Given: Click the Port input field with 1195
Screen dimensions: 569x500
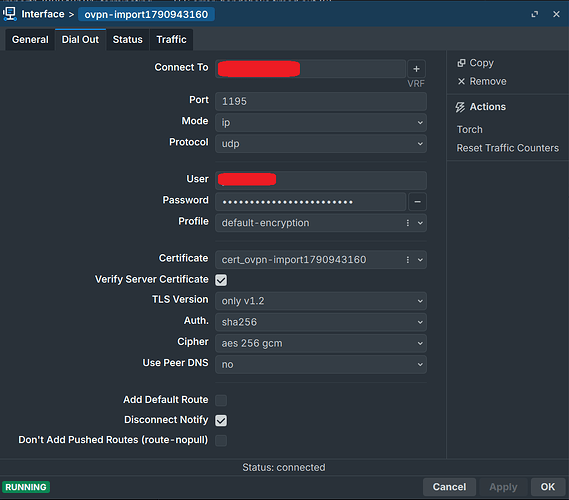Looking at the screenshot, I should [321, 101].
